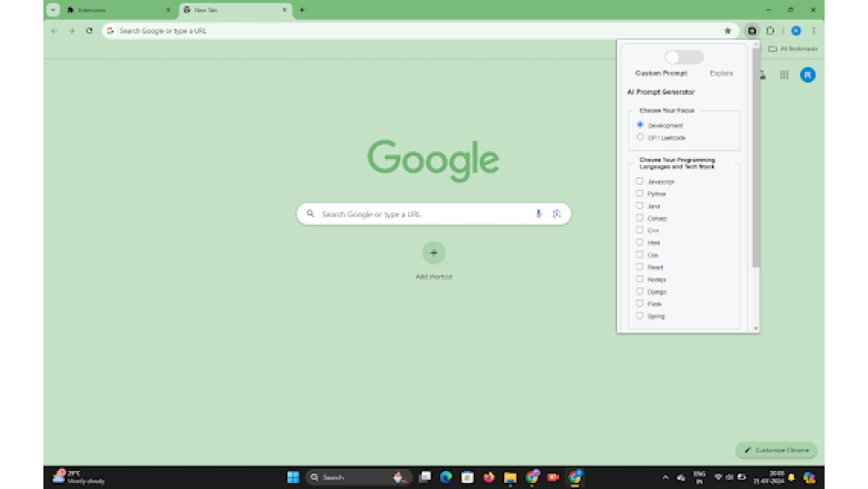Toggle the Custom Prompt / Explore switch
The width and height of the screenshot is (868, 489).
point(684,57)
